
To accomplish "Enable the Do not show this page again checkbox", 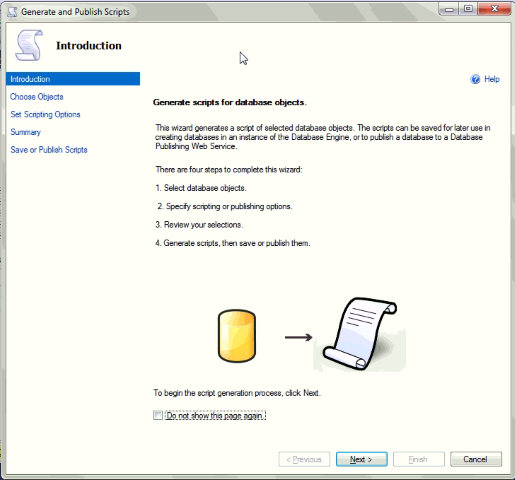I will [x=158, y=415].
